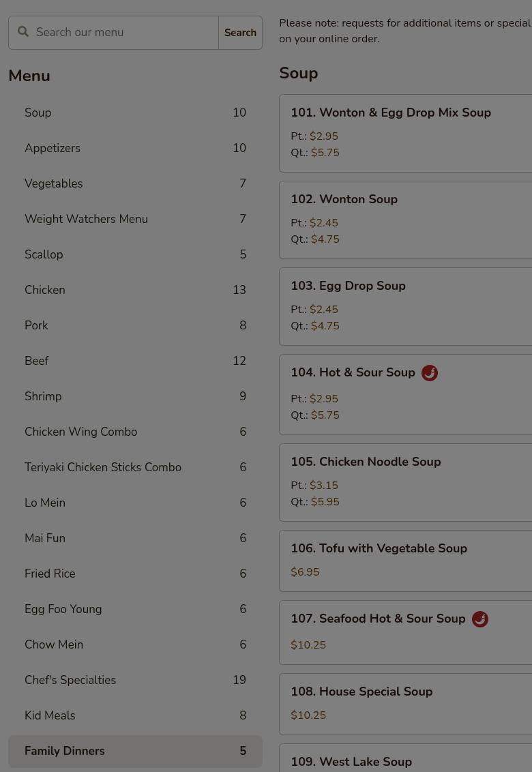Click the magnifier icon in search box
532x772 pixels.
pyautogui.click(x=23, y=32)
